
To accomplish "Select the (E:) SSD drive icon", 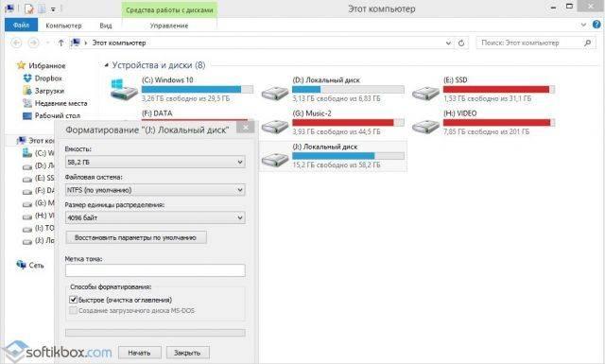I will tap(425, 93).
